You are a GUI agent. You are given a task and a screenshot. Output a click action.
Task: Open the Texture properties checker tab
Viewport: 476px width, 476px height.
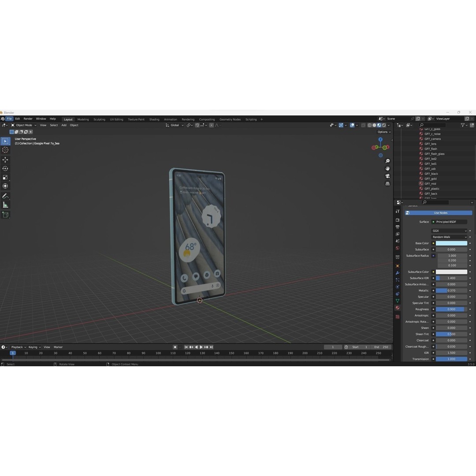[398, 316]
